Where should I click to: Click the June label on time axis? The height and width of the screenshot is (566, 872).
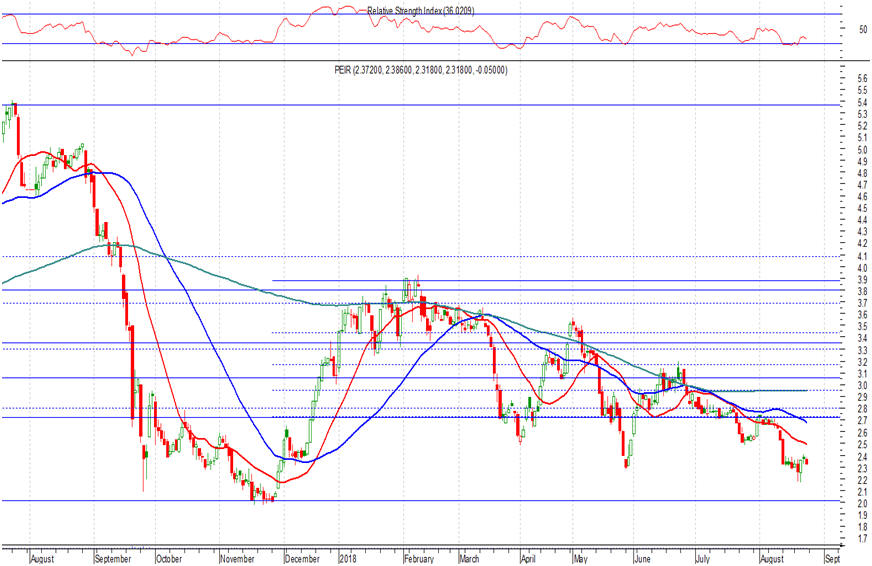(645, 559)
